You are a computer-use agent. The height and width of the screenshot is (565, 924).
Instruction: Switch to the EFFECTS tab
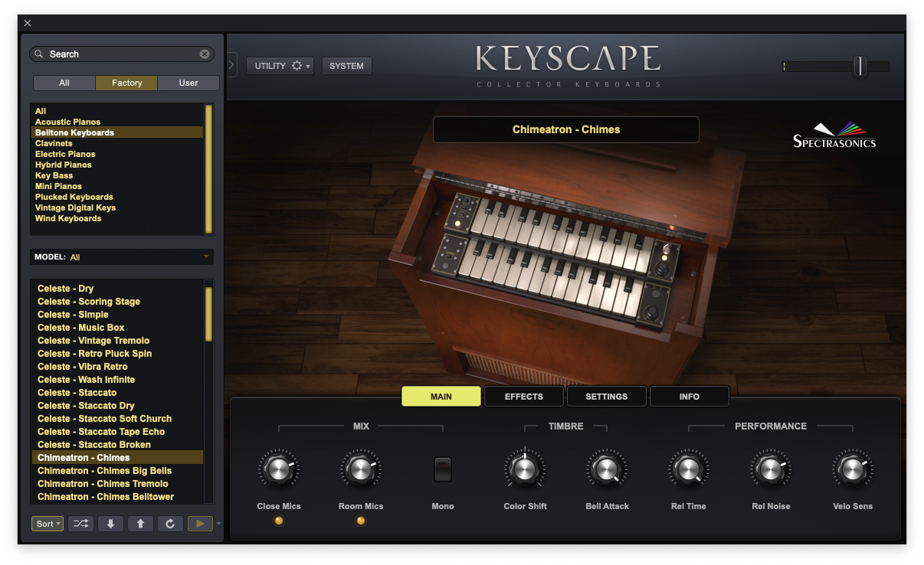point(524,397)
